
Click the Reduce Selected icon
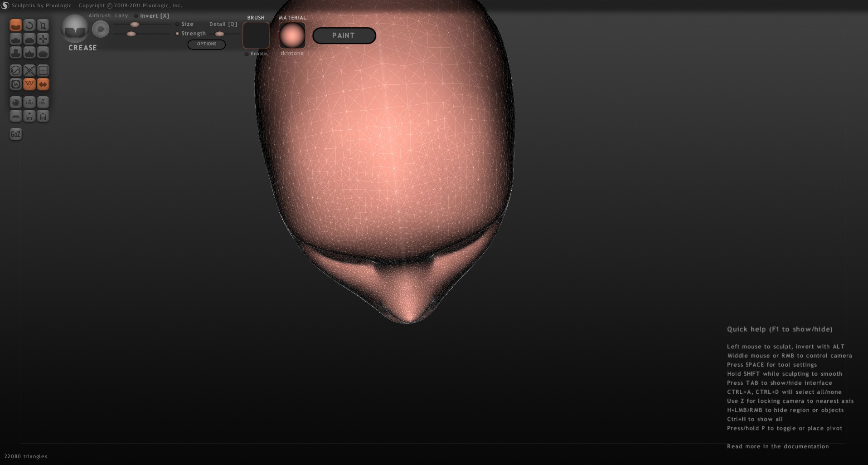point(29,71)
